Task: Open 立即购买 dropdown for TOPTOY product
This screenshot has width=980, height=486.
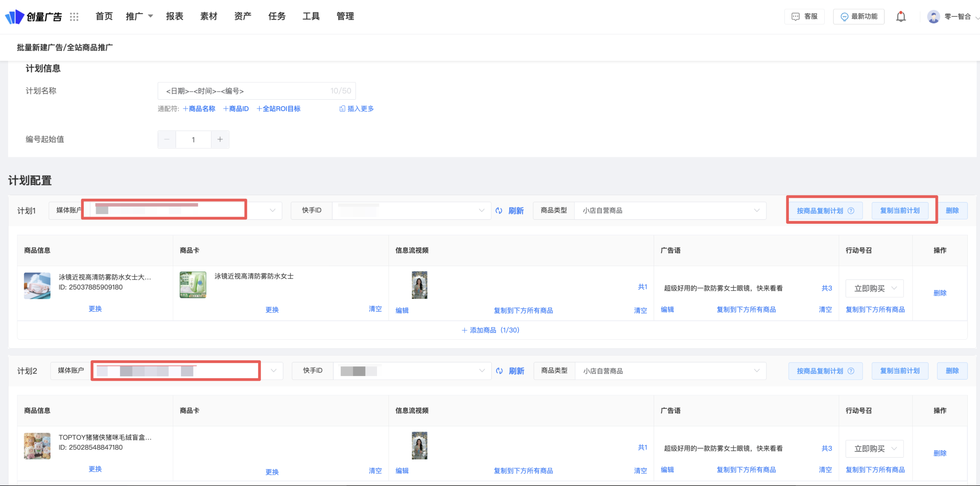Action: pyautogui.click(x=874, y=449)
